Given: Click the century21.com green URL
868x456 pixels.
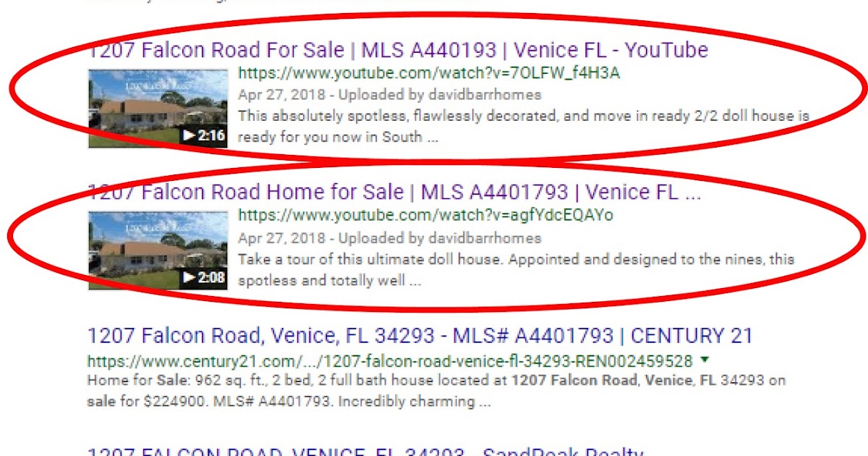Looking at the screenshot, I should tap(390, 360).
